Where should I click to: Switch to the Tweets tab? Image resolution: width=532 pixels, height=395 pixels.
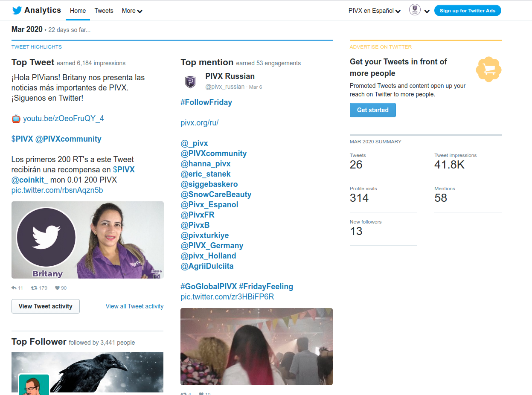(x=104, y=11)
